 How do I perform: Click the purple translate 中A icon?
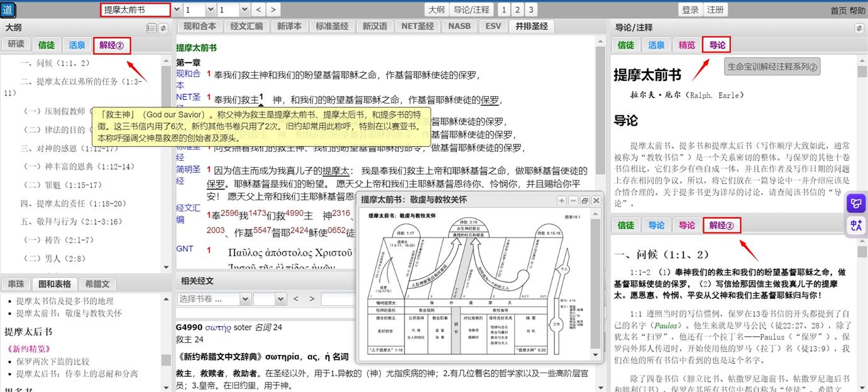click(857, 226)
